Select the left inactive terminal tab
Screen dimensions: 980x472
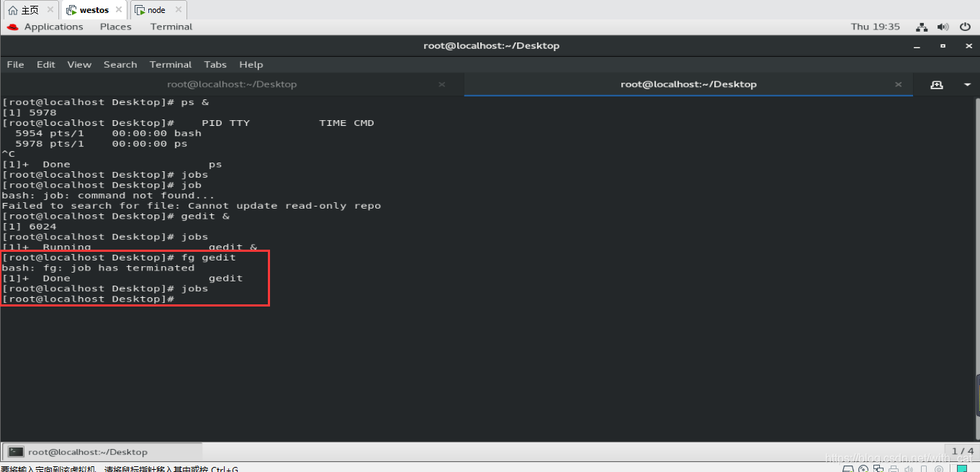tap(232, 84)
